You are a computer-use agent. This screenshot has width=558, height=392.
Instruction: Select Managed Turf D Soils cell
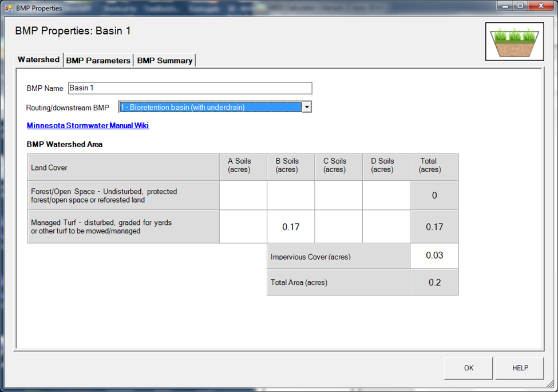point(386,227)
